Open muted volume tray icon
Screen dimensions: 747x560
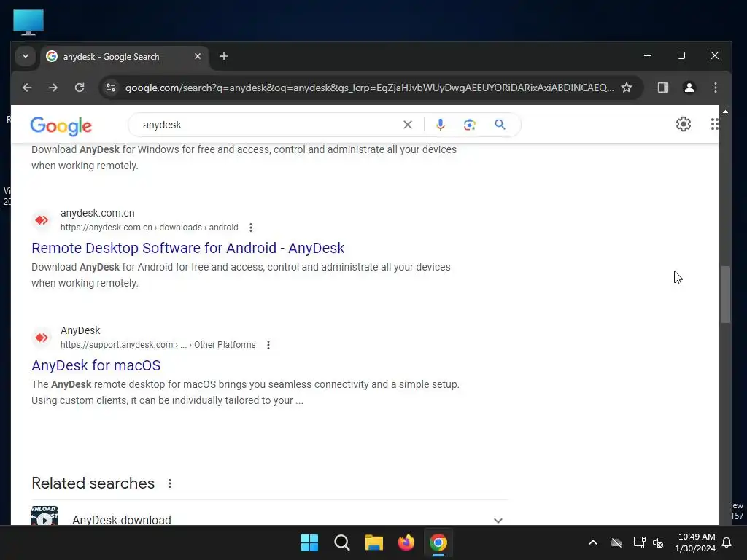(658, 542)
